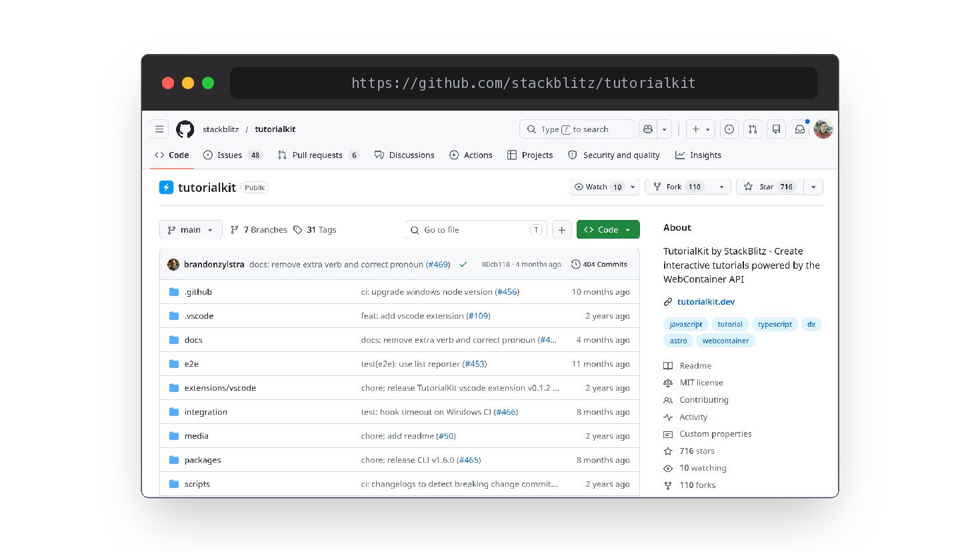This screenshot has height=552, width=980.
Task: Open the Copilot icon in header
Action: 647,129
